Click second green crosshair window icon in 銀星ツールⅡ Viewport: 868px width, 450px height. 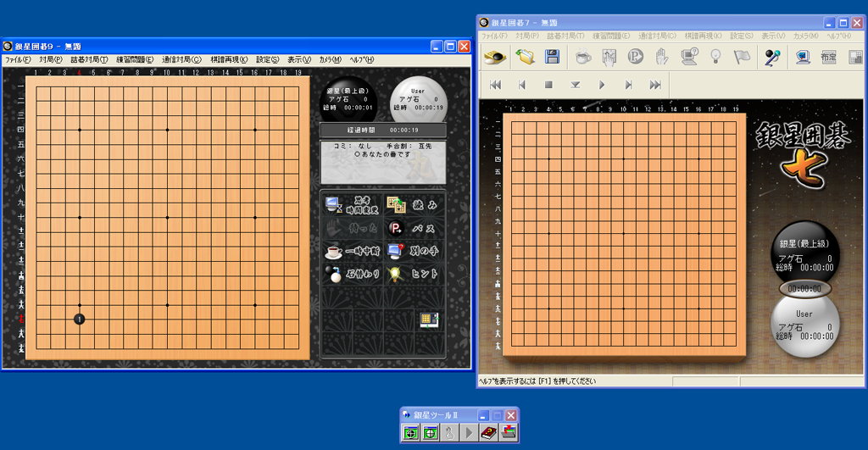point(430,432)
